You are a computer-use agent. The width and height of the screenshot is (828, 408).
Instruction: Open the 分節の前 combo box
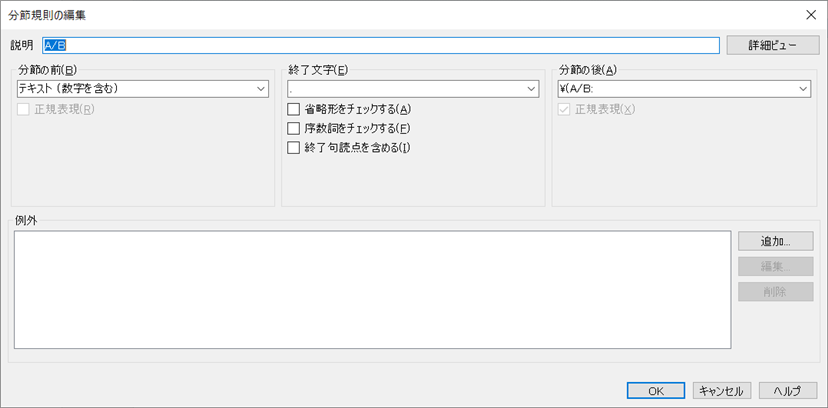click(143, 89)
